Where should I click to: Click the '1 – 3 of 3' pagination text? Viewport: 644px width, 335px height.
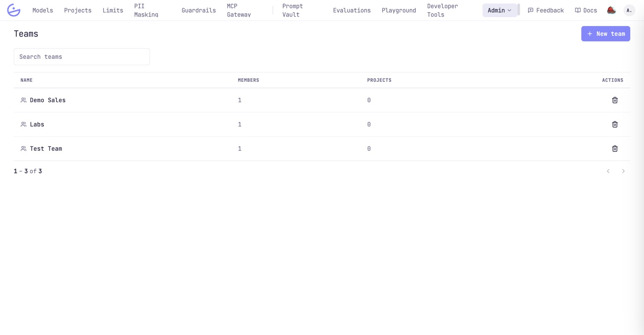point(28,171)
